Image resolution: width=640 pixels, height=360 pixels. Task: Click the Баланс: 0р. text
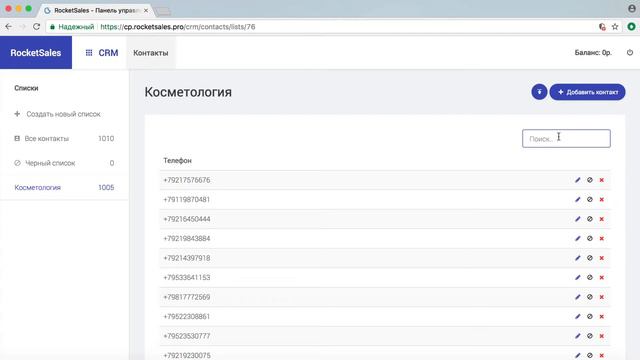tap(593, 53)
